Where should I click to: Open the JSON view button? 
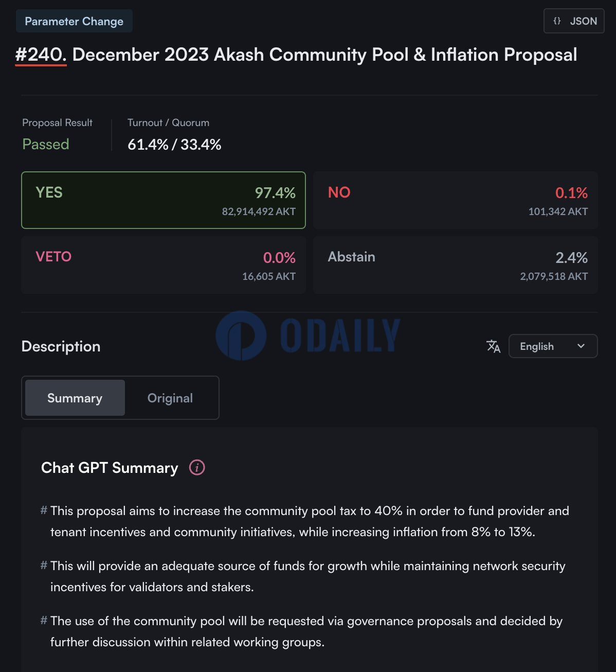[x=574, y=21]
